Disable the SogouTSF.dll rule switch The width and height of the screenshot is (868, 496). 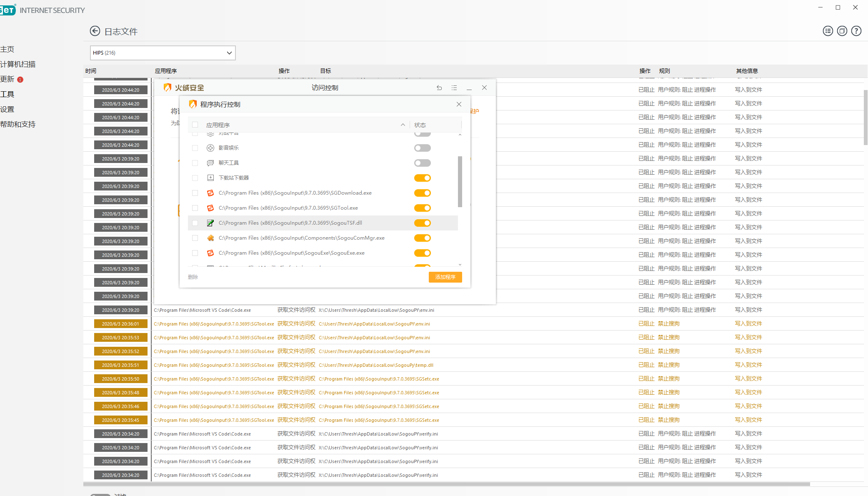[x=422, y=223]
